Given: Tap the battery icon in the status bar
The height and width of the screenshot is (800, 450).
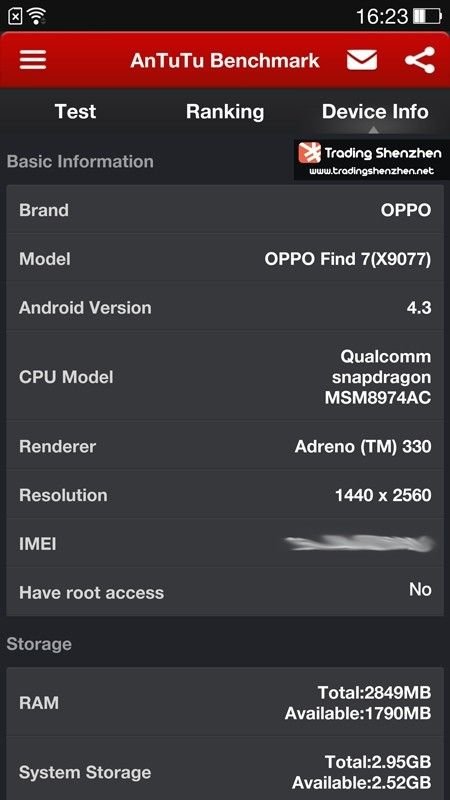Looking at the screenshot, I should 427,16.
